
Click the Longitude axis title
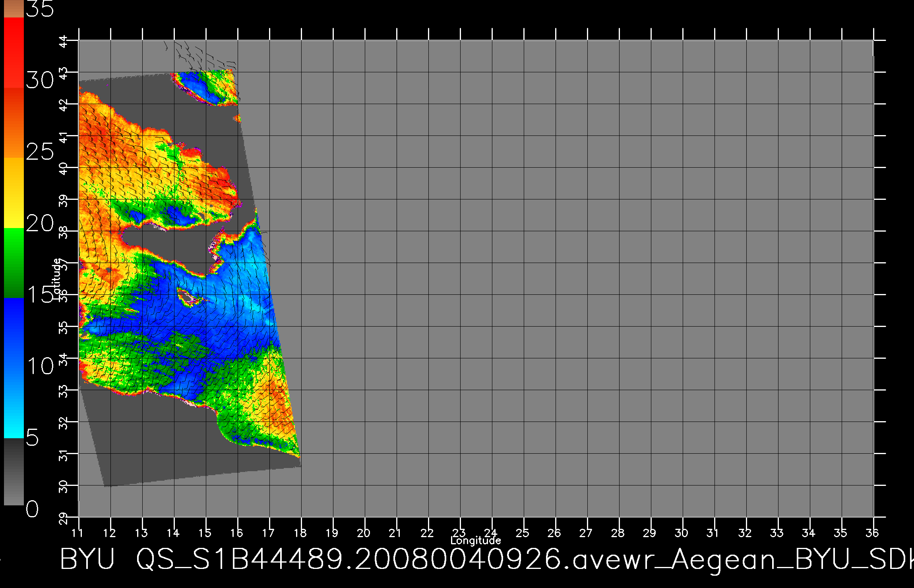pyautogui.click(x=476, y=541)
